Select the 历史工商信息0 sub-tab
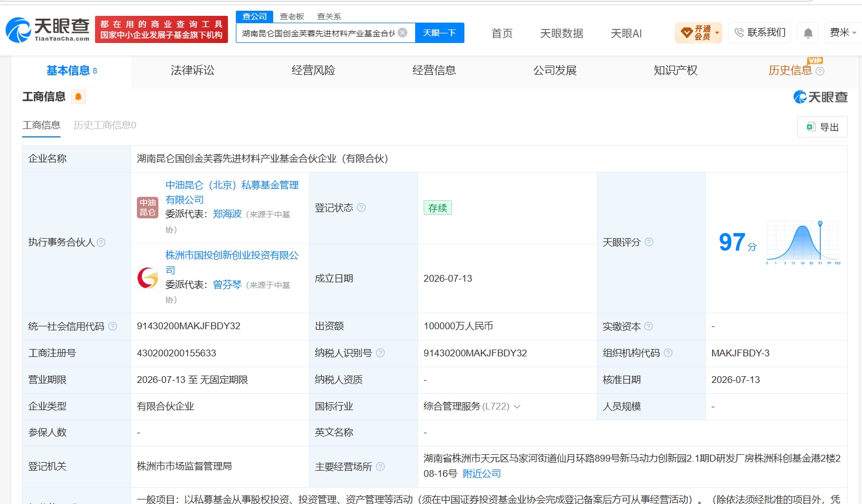Viewport: 862px width, 504px height. point(105,125)
